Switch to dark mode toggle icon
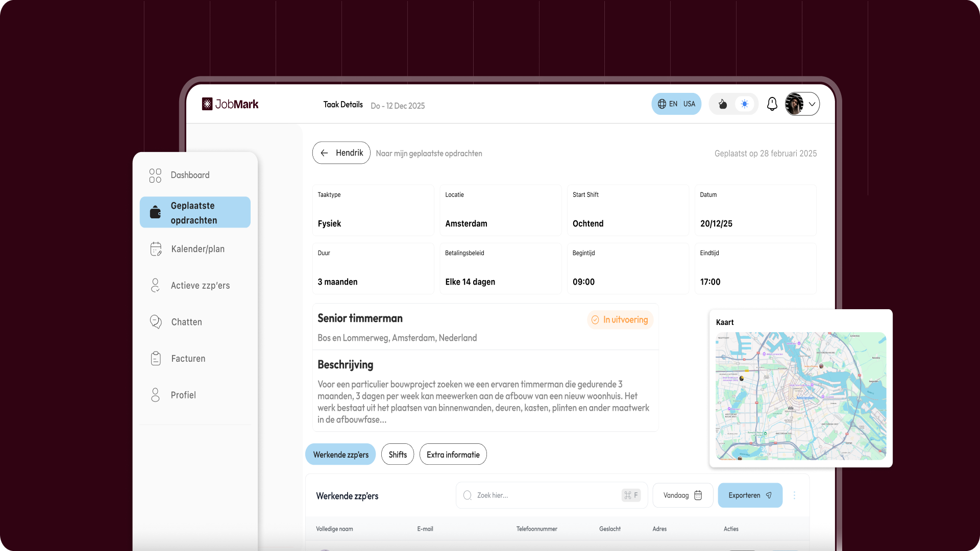This screenshot has width=980, height=551. click(723, 104)
